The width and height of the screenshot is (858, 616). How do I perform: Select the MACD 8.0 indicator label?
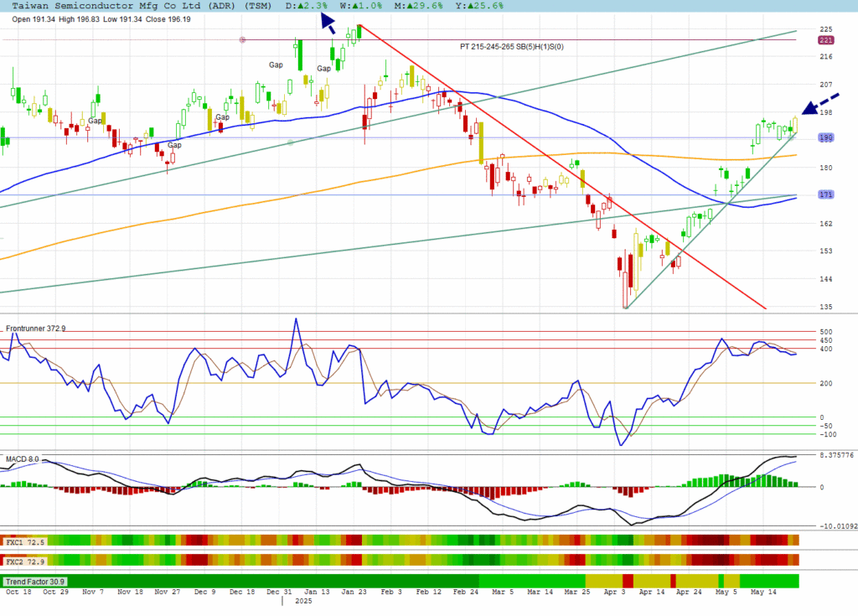pyautogui.click(x=23, y=458)
